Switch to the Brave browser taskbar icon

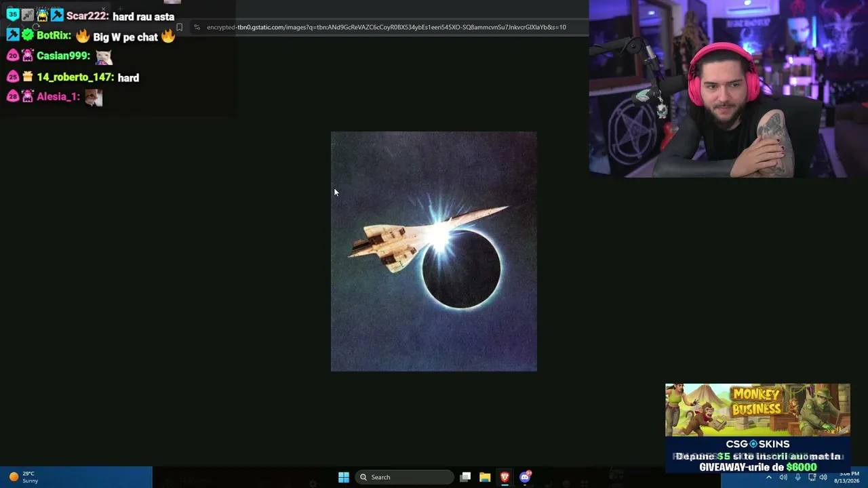click(505, 477)
